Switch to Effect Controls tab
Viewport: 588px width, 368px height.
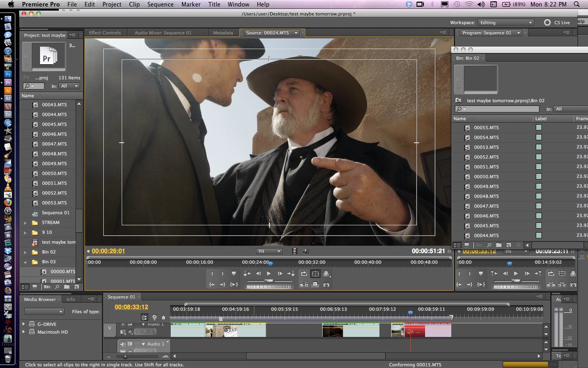click(105, 33)
